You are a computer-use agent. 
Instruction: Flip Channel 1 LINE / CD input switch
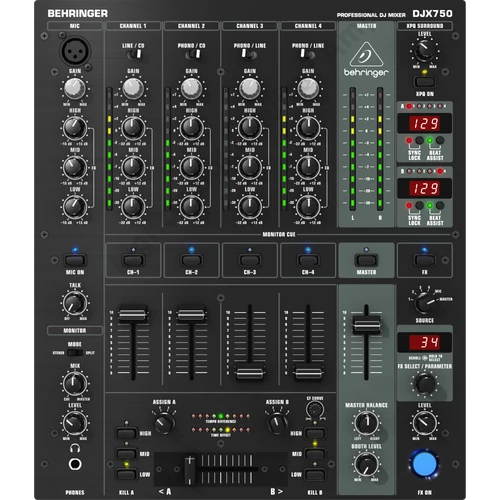134,54
